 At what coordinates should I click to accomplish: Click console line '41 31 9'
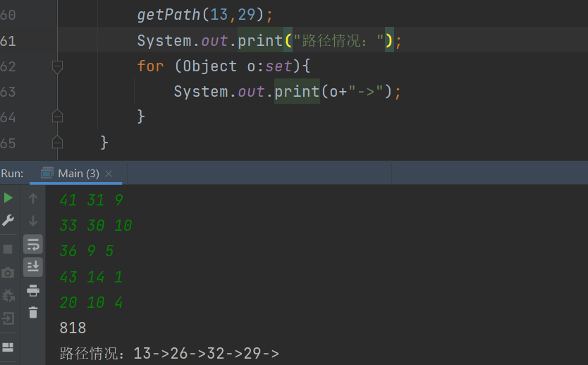click(x=92, y=200)
